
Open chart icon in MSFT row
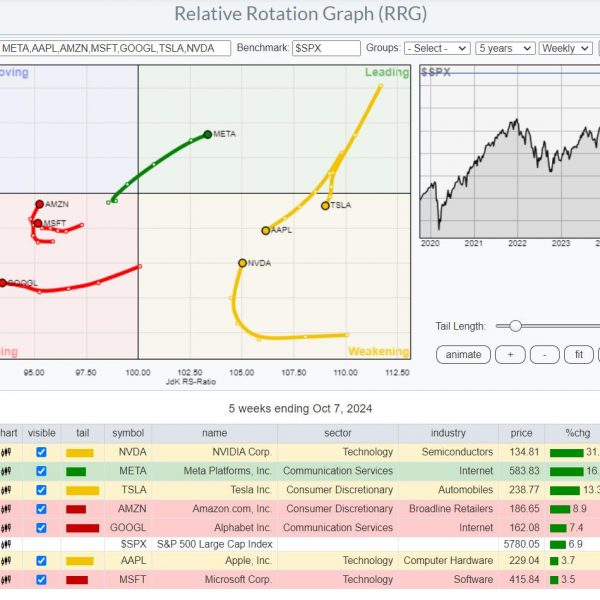point(6,580)
